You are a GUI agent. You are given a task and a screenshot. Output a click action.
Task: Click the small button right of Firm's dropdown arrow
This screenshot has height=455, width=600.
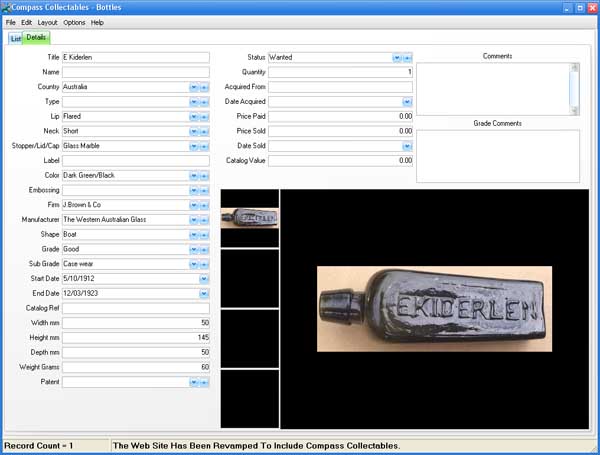click(204, 205)
